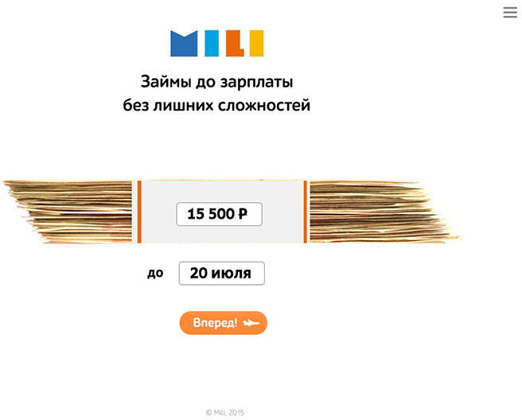Click the airplane icon on Вперед! button

[251, 323]
